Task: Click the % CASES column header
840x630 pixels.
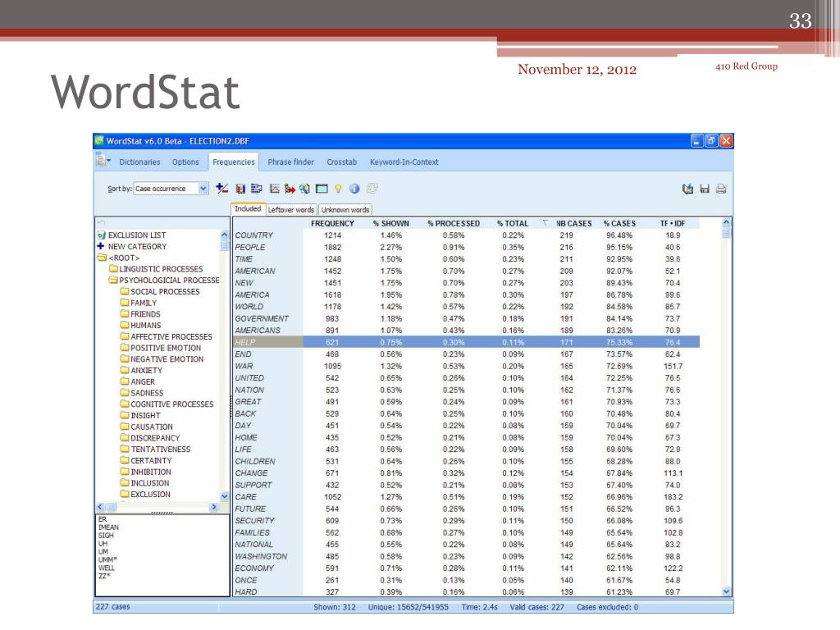Action: 620,223
